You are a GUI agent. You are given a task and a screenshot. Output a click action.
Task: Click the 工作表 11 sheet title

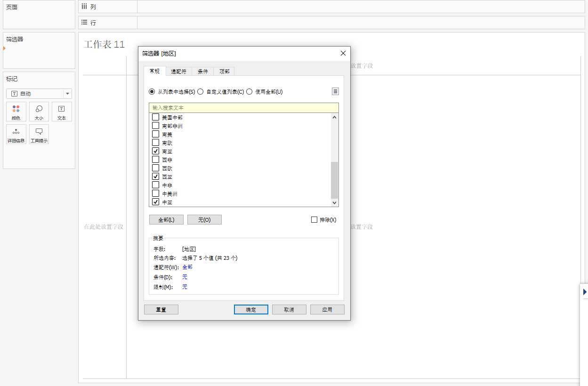[104, 44]
